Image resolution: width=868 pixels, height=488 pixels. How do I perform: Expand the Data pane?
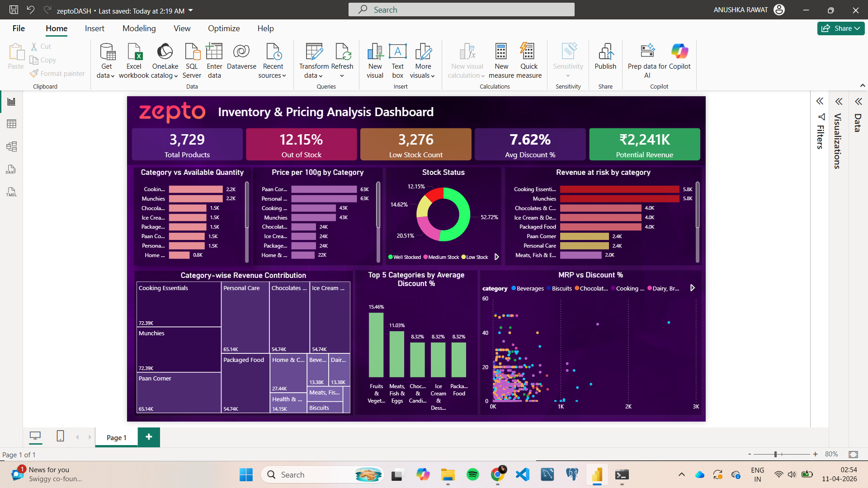click(858, 101)
